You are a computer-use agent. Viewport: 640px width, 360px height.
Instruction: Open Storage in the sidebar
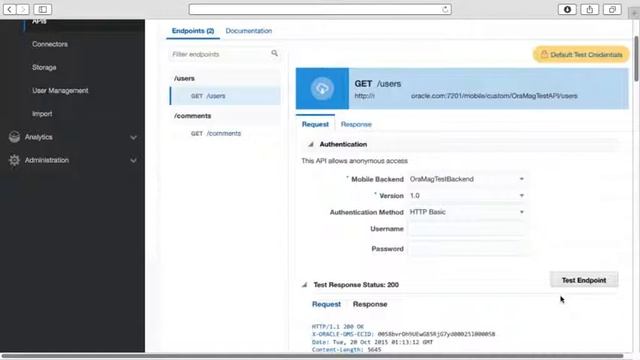(x=44, y=67)
